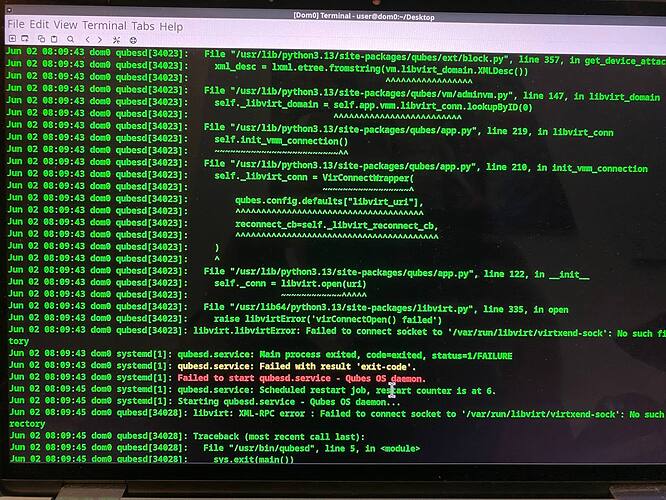Click "qubesd.service: Failed with result 'exit-code'" line
Screen dimensions: 666x500
[296, 366]
